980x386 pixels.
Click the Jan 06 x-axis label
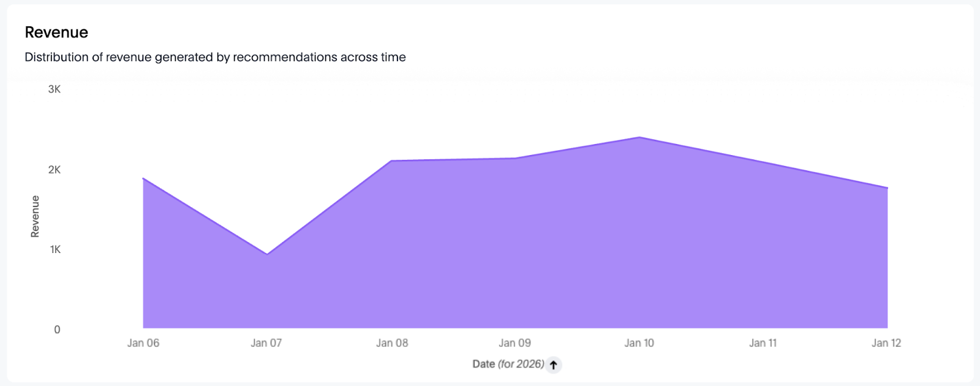[143, 343]
